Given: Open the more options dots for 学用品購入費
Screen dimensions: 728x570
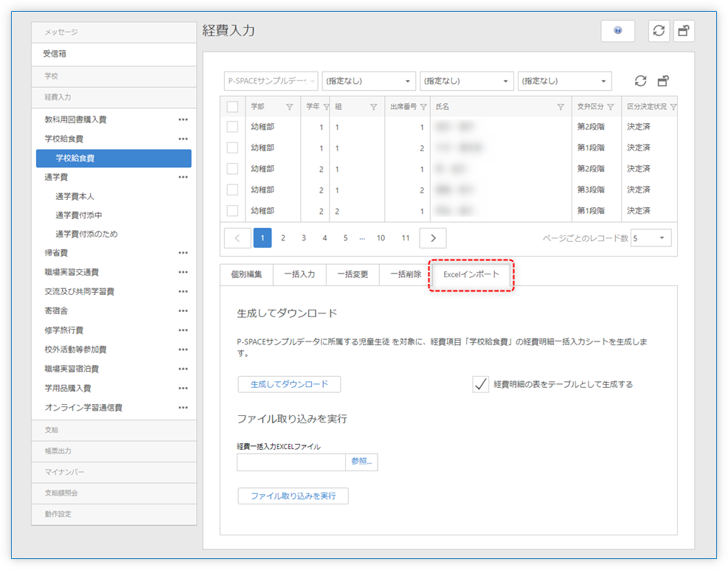Looking at the screenshot, I should (x=183, y=388).
